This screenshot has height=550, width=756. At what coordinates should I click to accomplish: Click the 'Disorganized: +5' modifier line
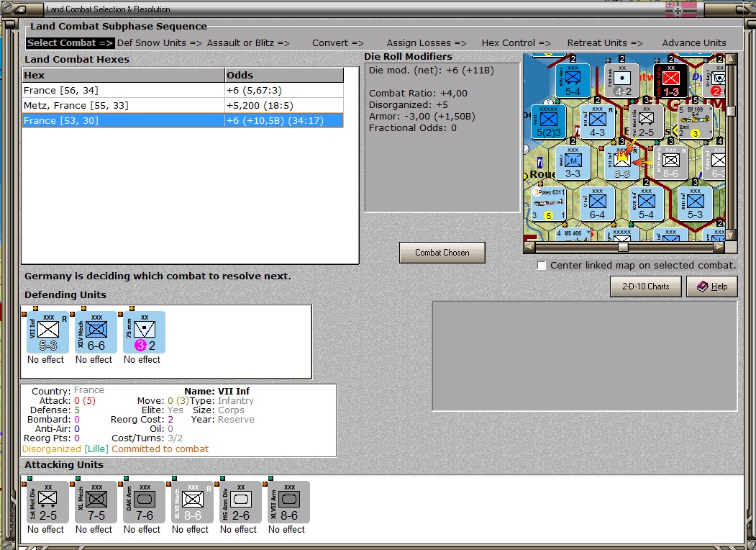click(x=409, y=105)
